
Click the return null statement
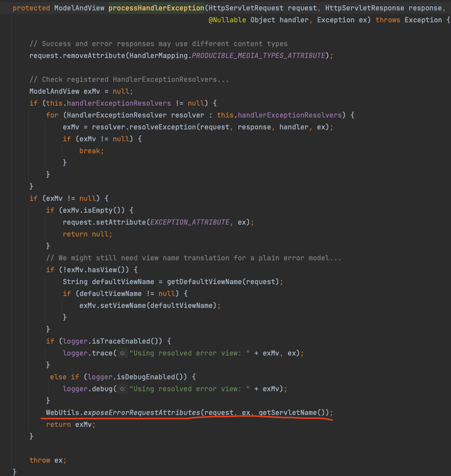click(x=87, y=234)
